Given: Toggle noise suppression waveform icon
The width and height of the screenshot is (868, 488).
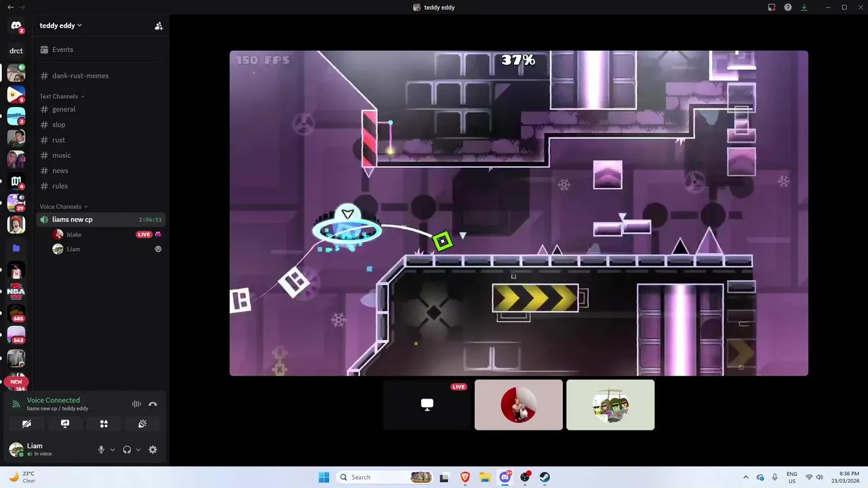Looking at the screenshot, I should (x=136, y=404).
